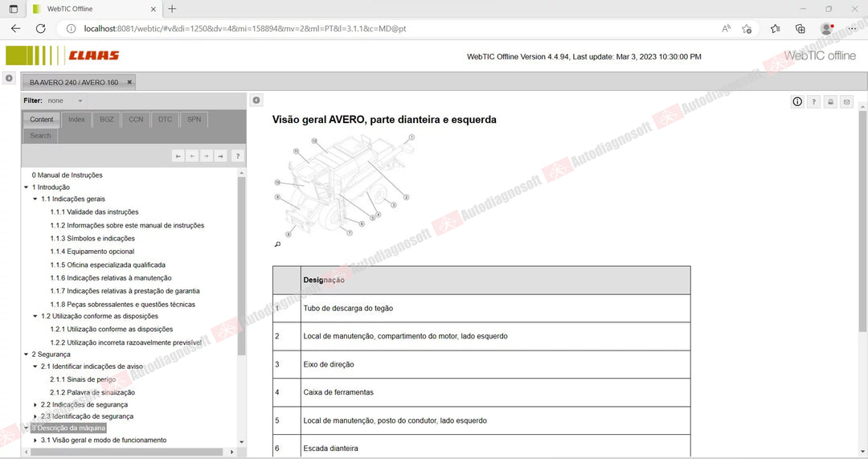The width and height of the screenshot is (868, 459).
Task: Collapse the navigation panel arrow
Action: point(256,100)
